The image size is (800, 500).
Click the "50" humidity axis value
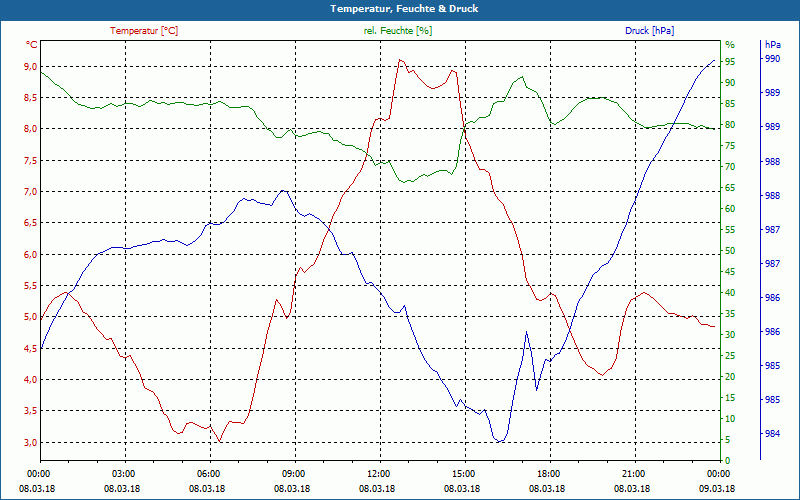tap(730, 251)
